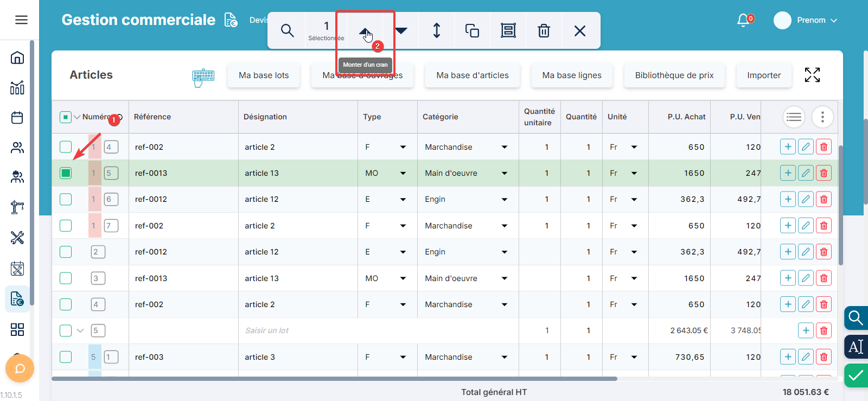
Task: Open Bibliothèque de prix
Action: 674,75
